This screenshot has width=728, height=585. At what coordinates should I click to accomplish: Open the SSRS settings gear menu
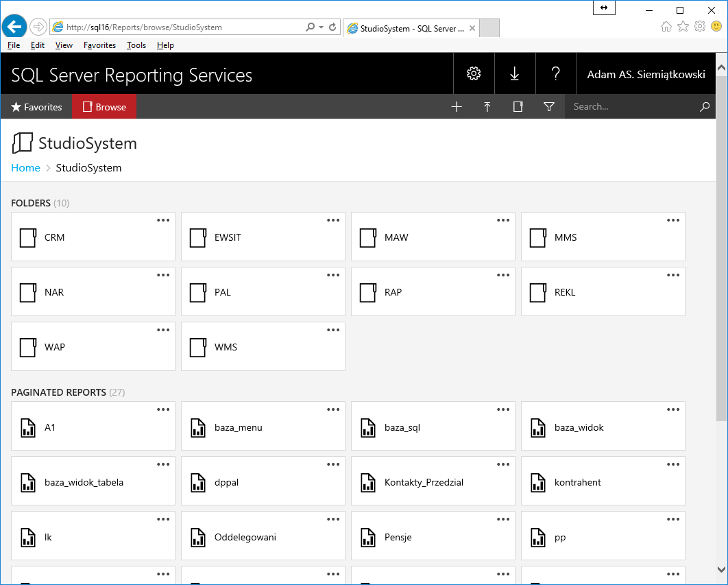pos(474,73)
